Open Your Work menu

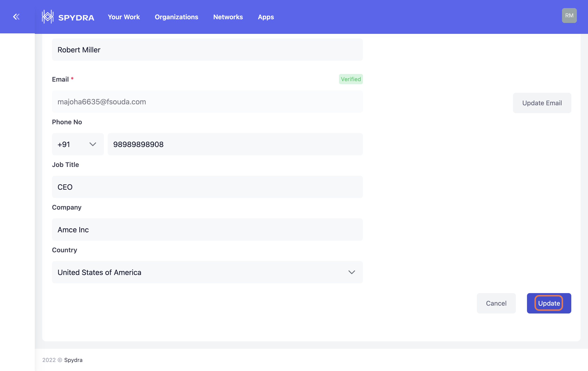(124, 17)
